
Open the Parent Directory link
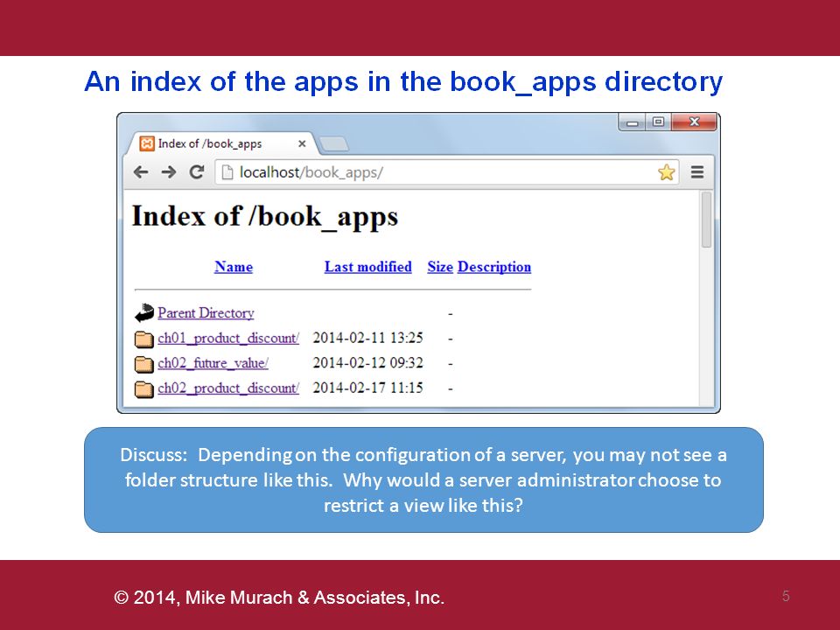point(206,313)
